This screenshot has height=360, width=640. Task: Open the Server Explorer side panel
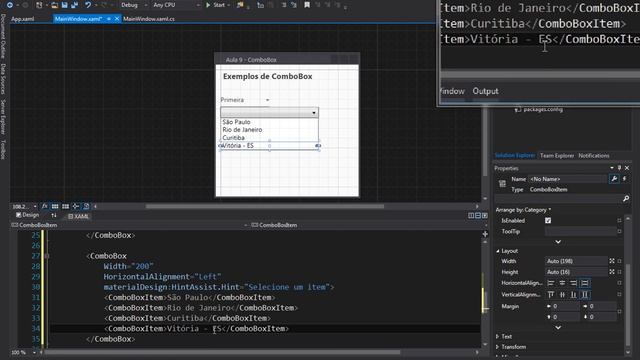[x=3, y=117]
